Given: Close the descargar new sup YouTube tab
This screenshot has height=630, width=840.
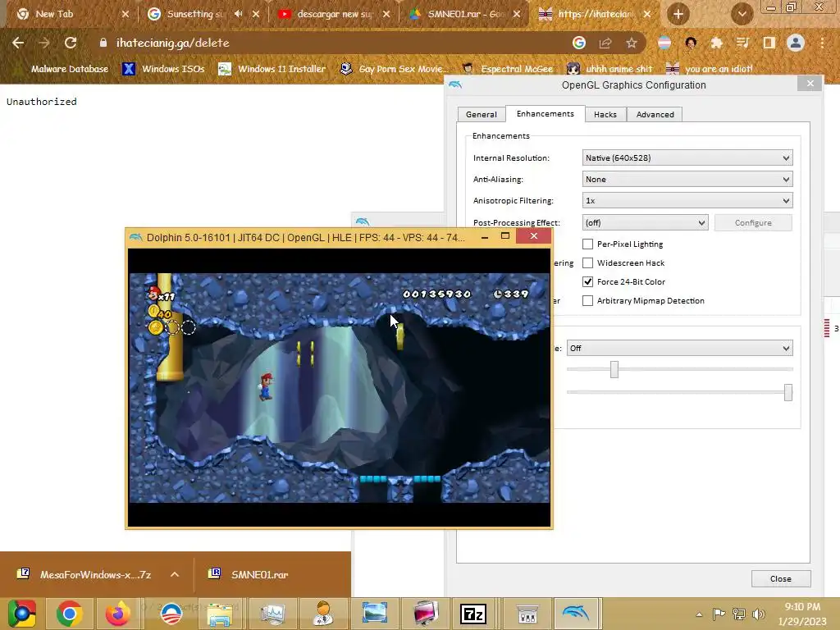Looking at the screenshot, I should pyautogui.click(x=386, y=14).
